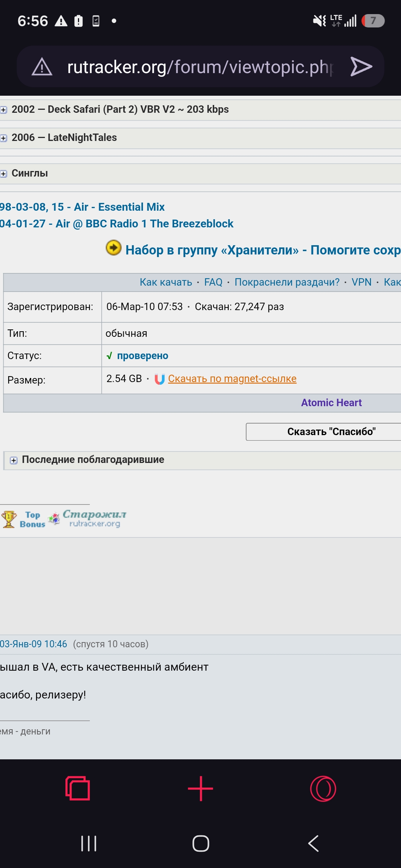Tap the muted sound icon in status bar
Screen dimensions: 401x868
pyautogui.click(x=319, y=21)
